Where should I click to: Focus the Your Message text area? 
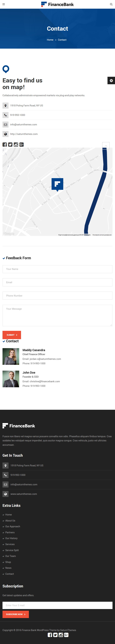57,315
